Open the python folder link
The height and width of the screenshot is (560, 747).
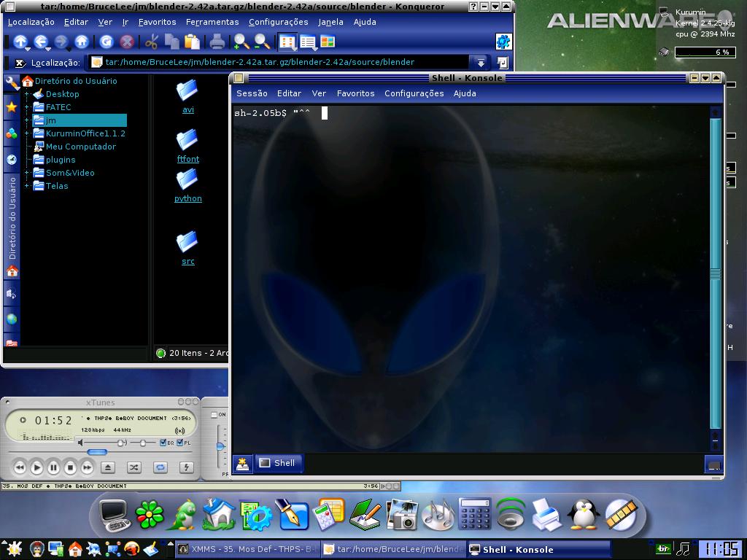click(x=187, y=198)
